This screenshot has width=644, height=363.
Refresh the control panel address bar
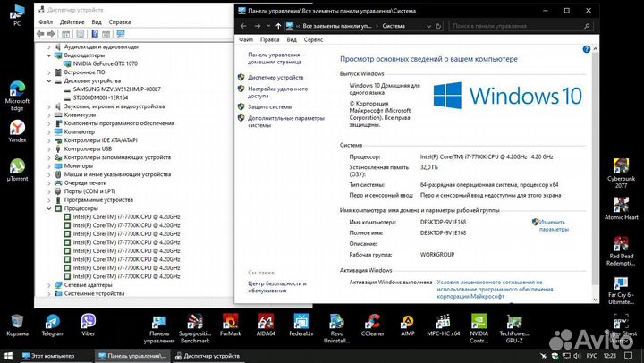(438, 26)
